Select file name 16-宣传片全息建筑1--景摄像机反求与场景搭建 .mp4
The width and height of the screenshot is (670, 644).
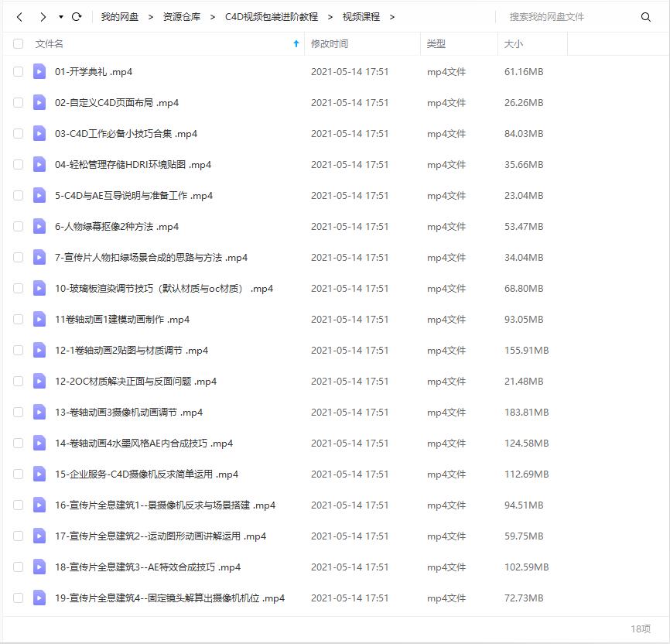click(165, 505)
